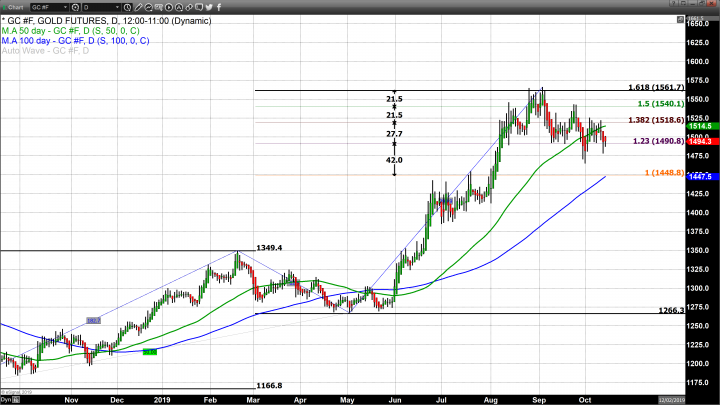Click the 1349.4 horizontal line label
The image size is (720, 405).
(x=269, y=247)
